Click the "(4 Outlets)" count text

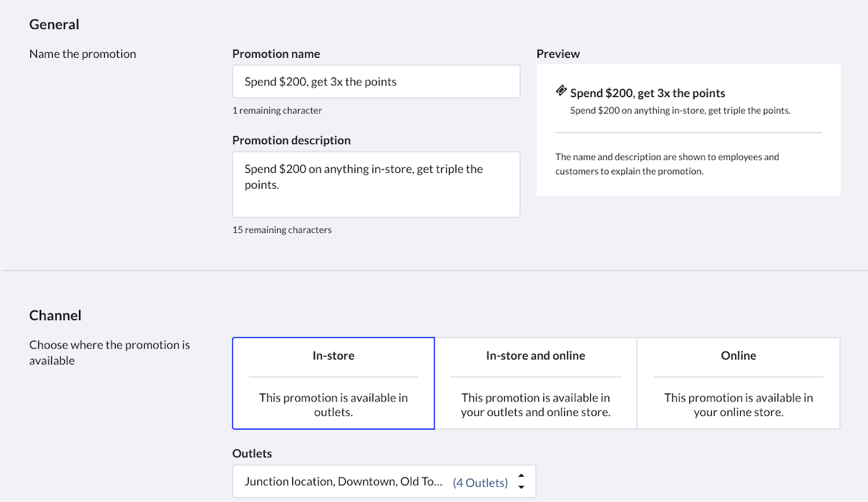click(480, 482)
